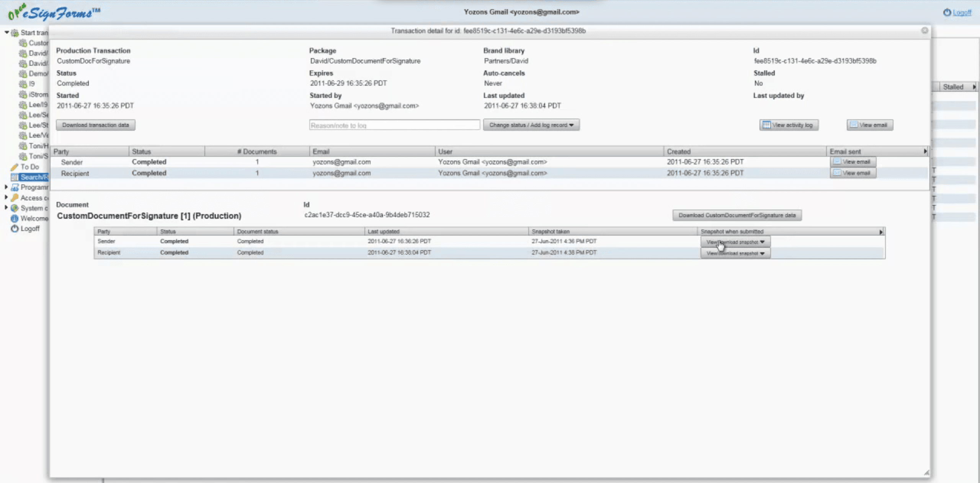Close the transaction detail dialog
The image size is (980, 483).
click(924, 31)
